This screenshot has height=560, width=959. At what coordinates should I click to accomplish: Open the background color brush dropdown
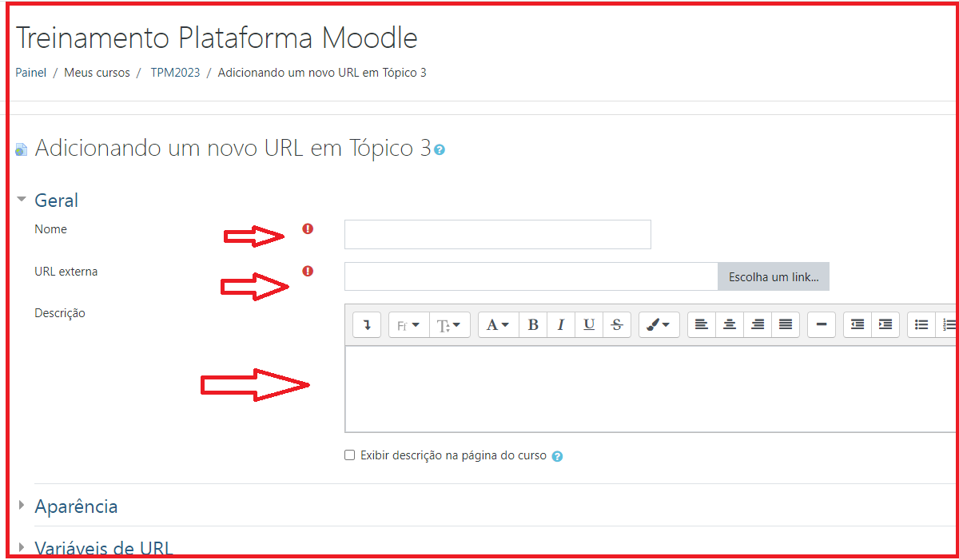[659, 325]
